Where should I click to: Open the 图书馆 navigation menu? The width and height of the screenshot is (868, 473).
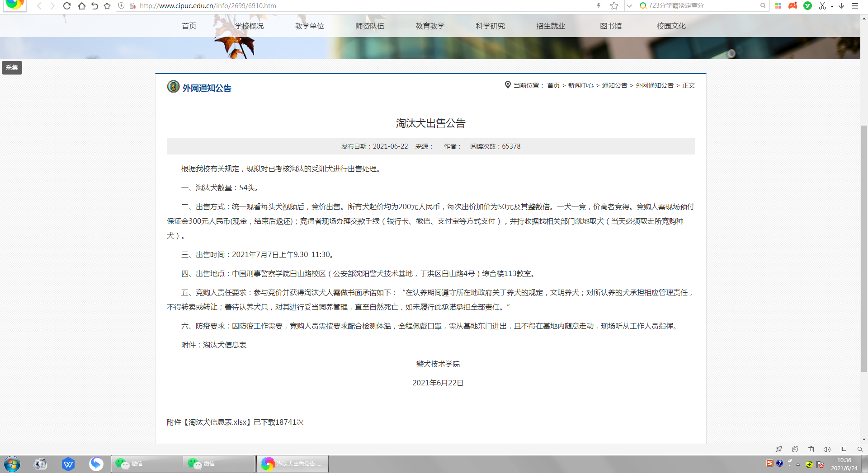(x=611, y=26)
